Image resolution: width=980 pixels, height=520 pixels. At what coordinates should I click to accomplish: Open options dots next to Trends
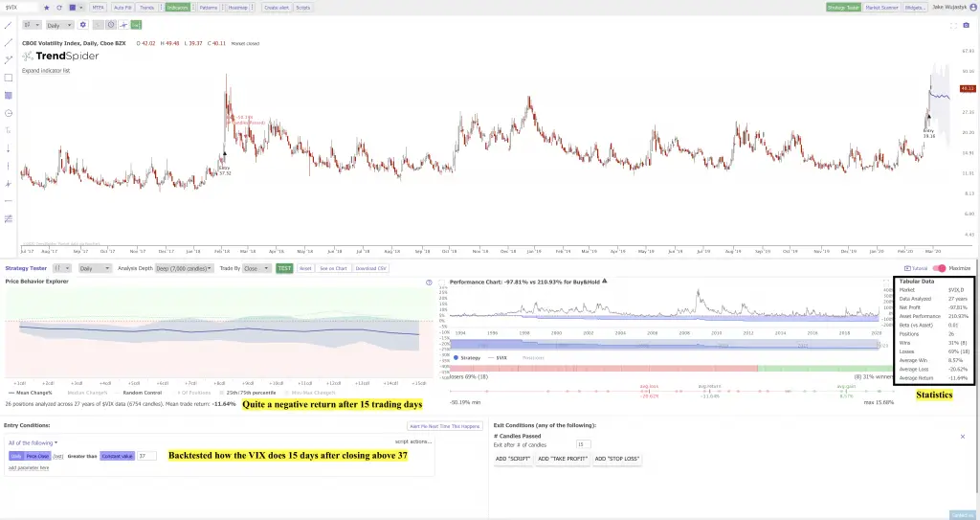[x=161, y=8]
